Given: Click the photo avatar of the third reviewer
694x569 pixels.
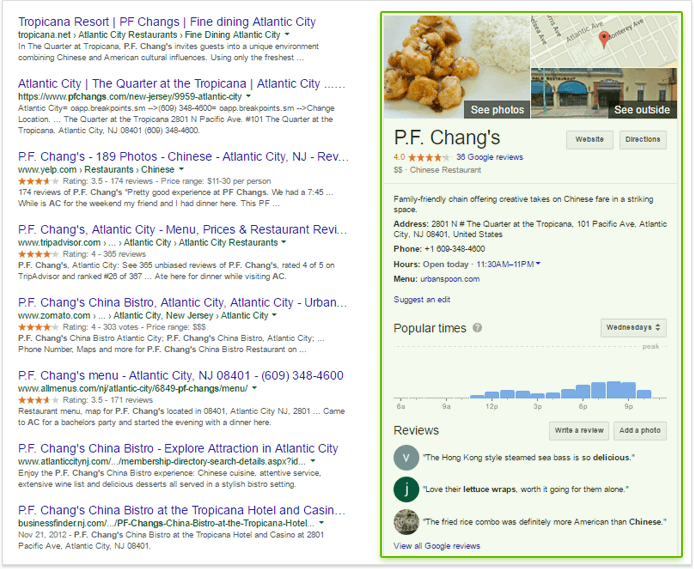Looking at the screenshot, I should point(406,522).
